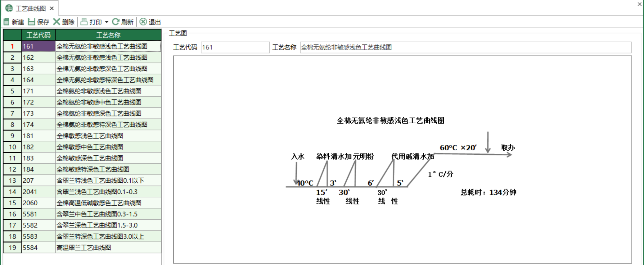Click the 退出 (Exit) toolbar button

(x=150, y=22)
